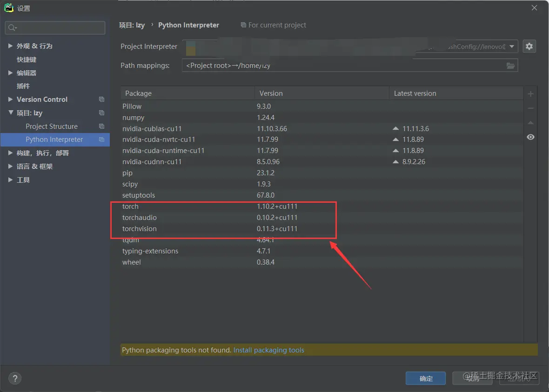The height and width of the screenshot is (392, 549).
Task: Click the upgrade package arrow icon
Action: tap(530, 123)
